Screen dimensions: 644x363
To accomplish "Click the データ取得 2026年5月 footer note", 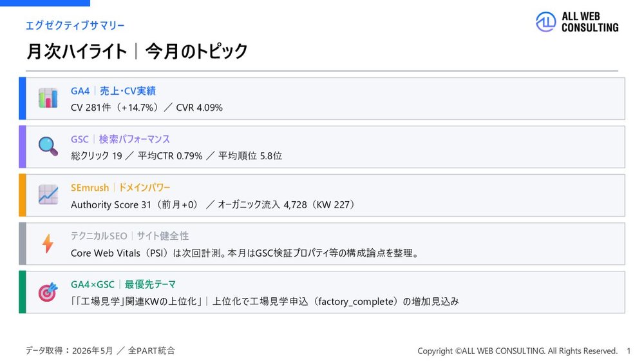I will pos(100,351).
